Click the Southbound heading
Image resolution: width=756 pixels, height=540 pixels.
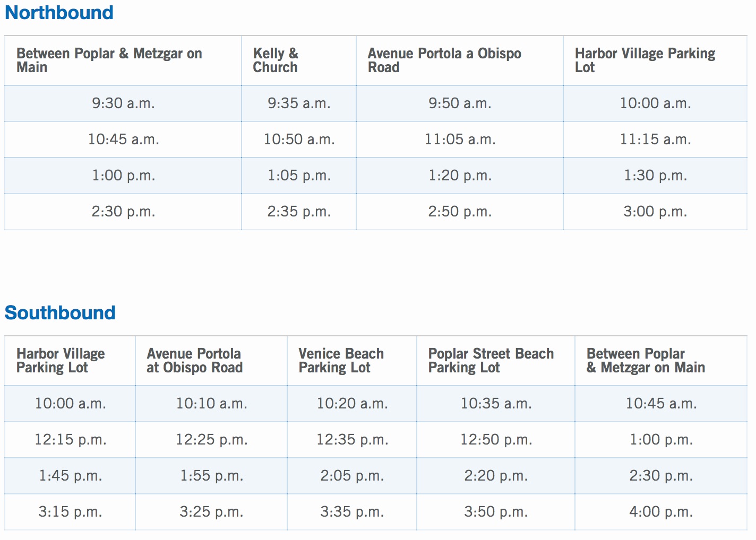pyautogui.click(x=60, y=312)
